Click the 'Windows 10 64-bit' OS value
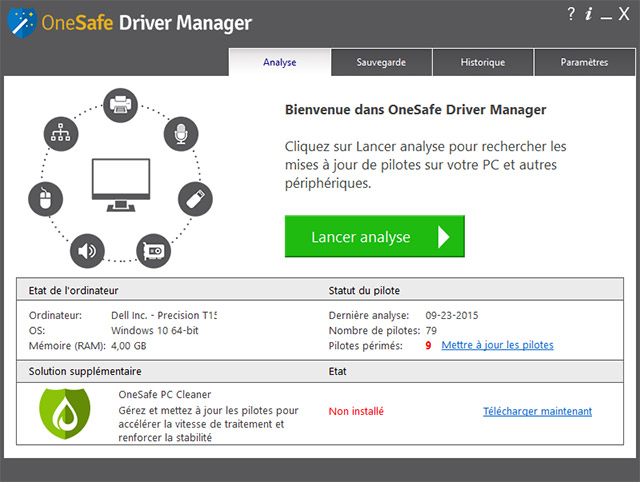Image resolution: width=640 pixels, height=482 pixels. (155, 331)
